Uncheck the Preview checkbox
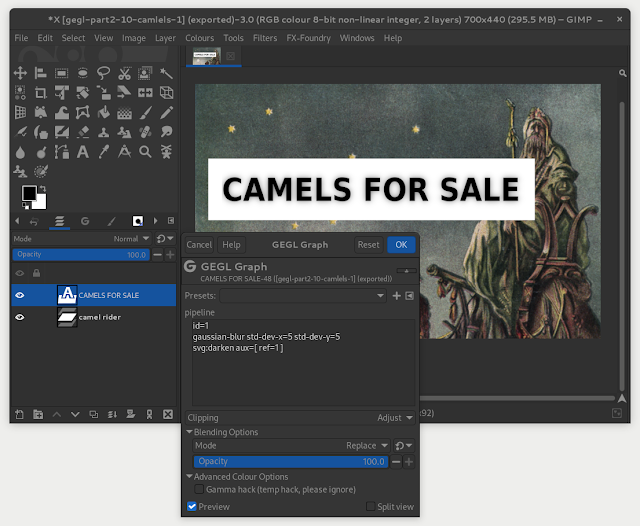This screenshot has height=526, width=640. tap(191, 506)
